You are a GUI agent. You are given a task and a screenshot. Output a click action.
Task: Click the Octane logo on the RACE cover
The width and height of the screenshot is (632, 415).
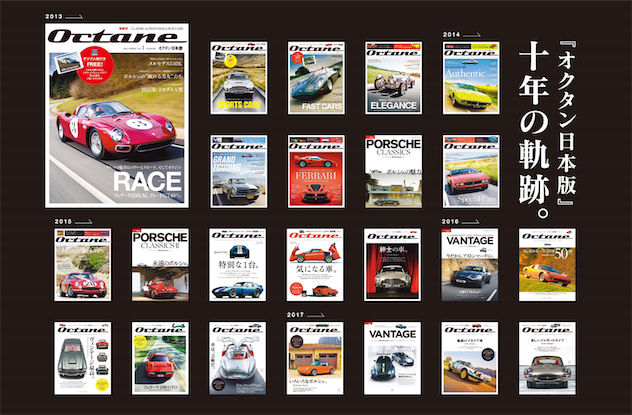point(117,36)
